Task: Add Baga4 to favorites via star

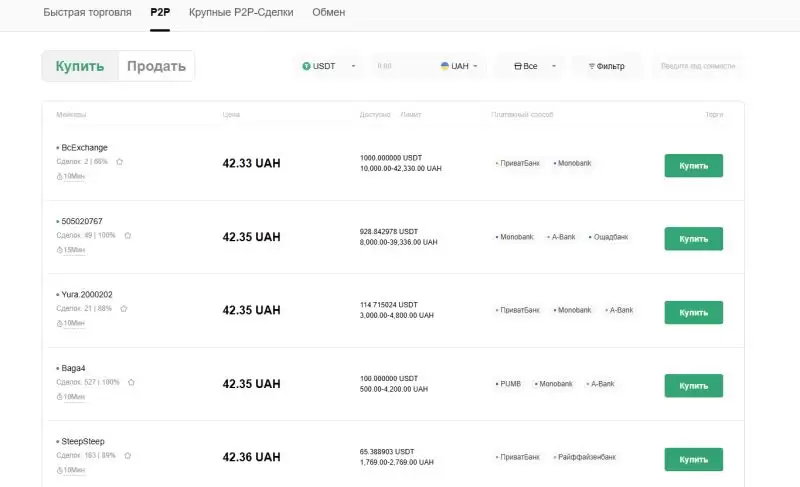Action: click(x=131, y=382)
